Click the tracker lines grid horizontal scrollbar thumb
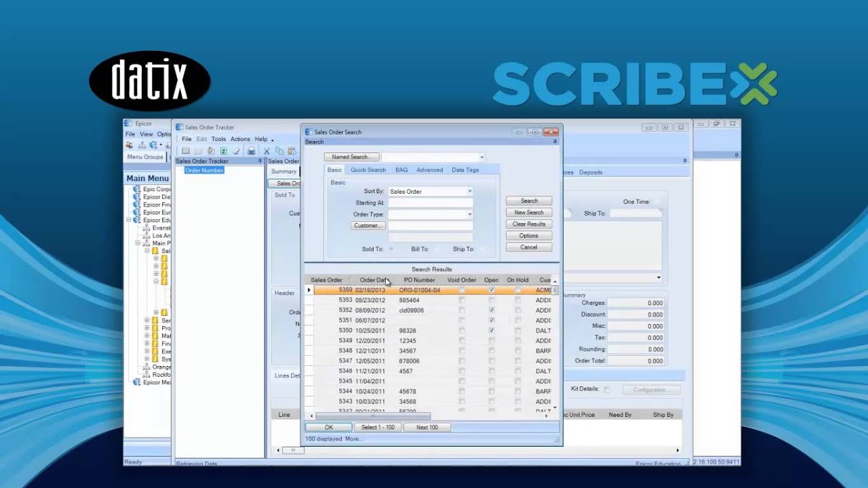868x488 pixels. [293, 450]
